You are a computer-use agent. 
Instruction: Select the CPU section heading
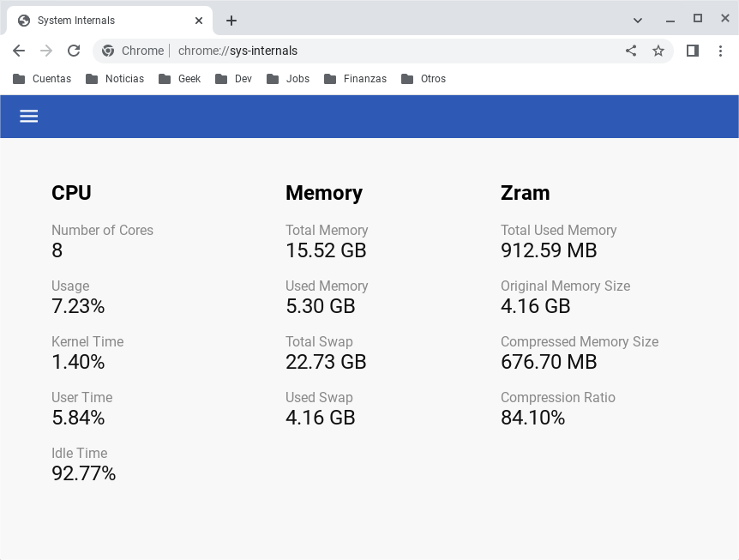(71, 193)
